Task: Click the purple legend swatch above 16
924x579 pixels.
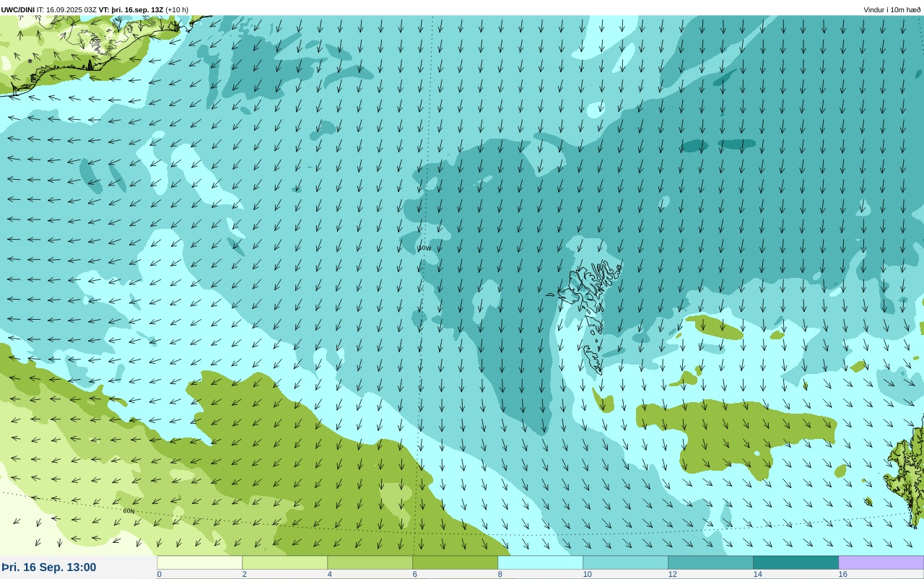Action: [881, 562]
